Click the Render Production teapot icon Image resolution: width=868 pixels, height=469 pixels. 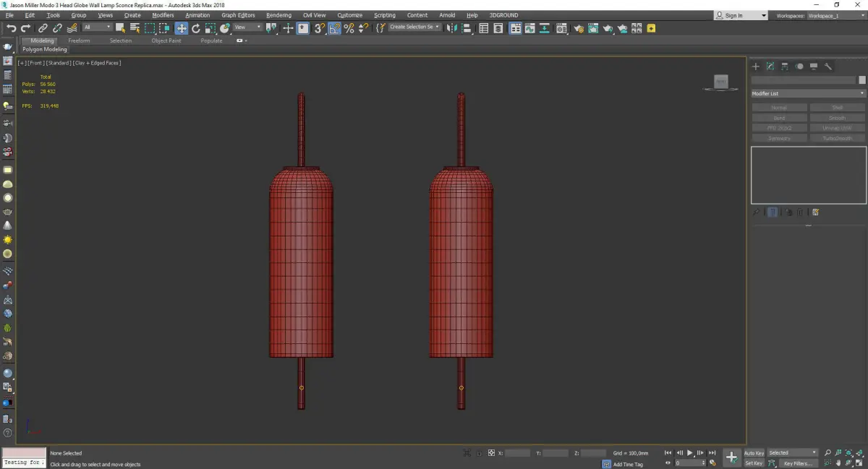(x=608, y=28)
